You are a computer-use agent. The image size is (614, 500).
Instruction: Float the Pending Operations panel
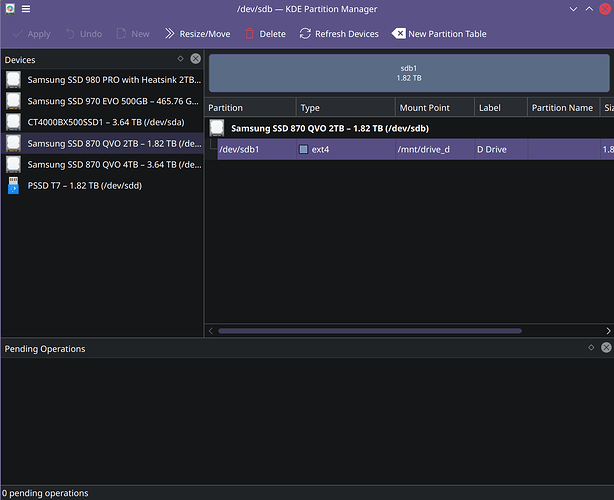click(591, 347)
